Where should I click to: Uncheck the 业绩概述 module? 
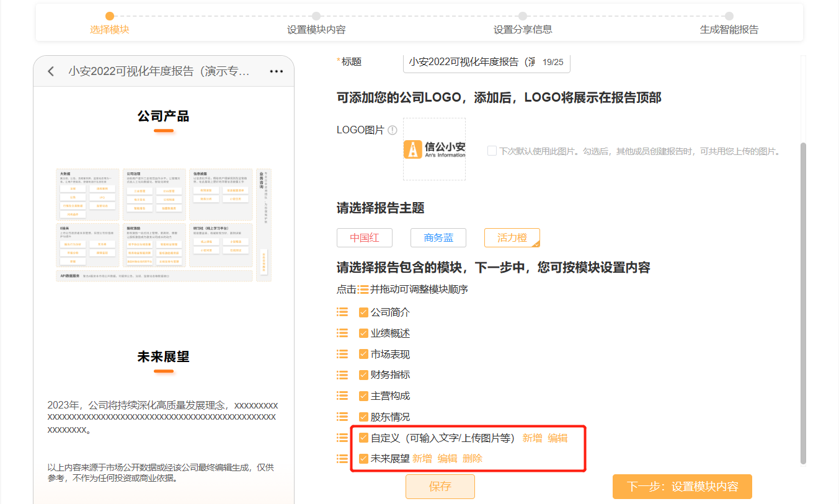tap(364, 333)
